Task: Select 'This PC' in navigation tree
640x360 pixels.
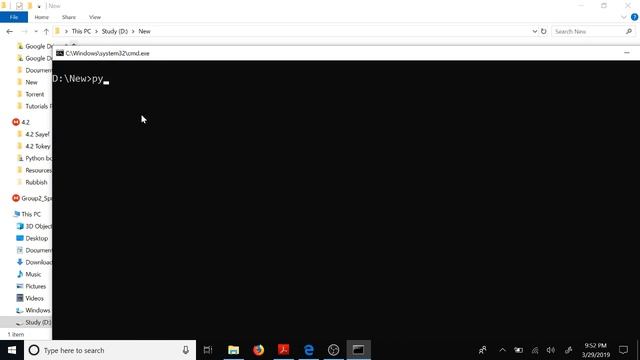Action: pos(27,214)
